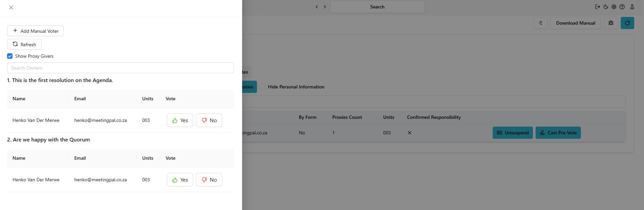Open settings gear icon
The width and height of the screenshot is (644, 210).
(614, 7)
